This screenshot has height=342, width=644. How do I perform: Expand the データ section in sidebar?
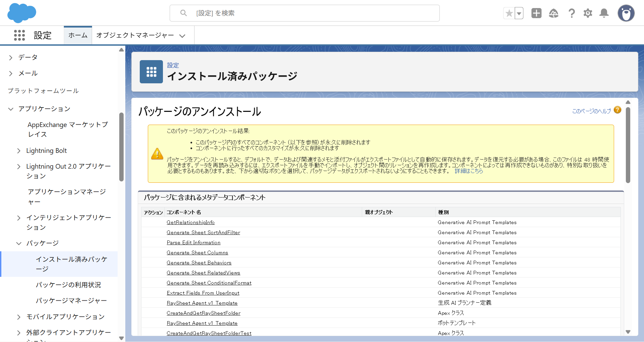point(11,57)
